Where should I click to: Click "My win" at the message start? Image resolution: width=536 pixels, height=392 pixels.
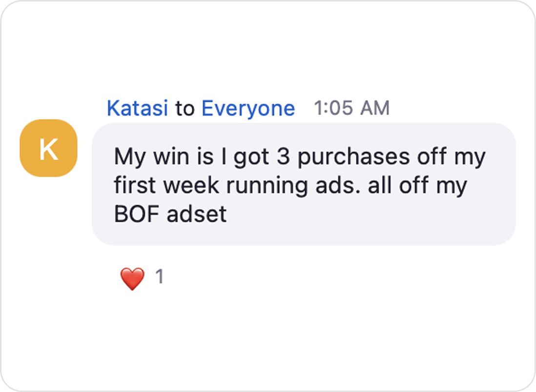pyautogui.click(x=144, y=157)
